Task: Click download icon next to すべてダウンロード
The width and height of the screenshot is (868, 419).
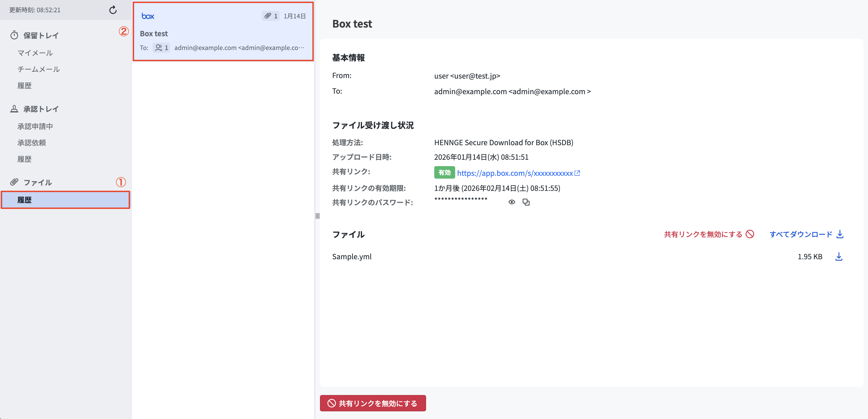Action: (840, 234)
